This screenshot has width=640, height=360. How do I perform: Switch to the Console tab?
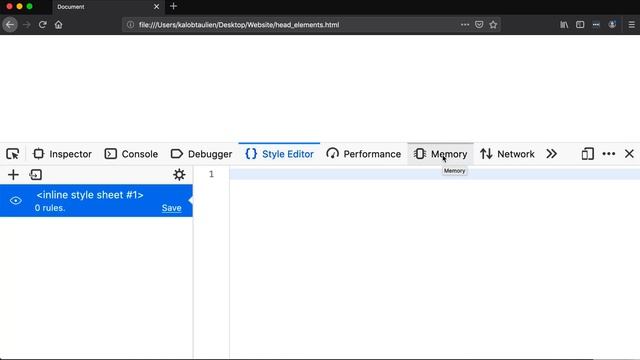pos(131,154)
